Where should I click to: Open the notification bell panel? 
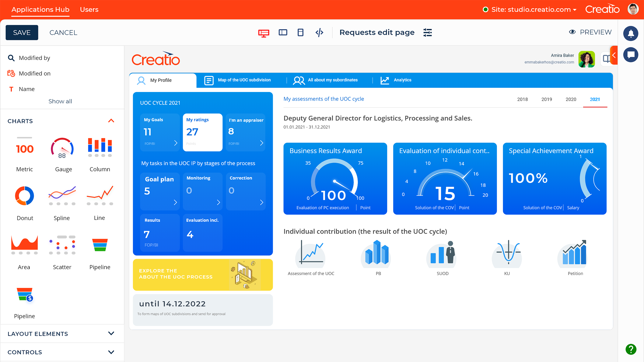click(x=631, y=33)
